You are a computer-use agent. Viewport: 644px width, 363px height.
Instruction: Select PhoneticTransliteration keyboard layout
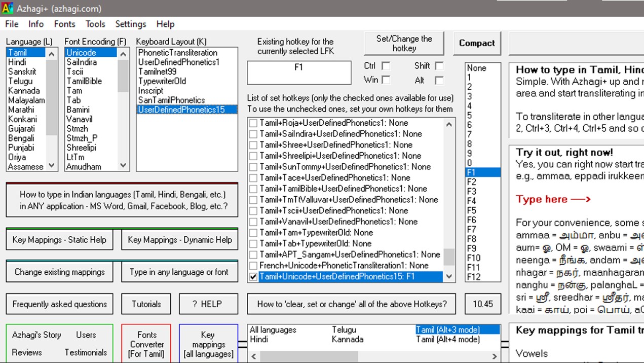tap(187, 53)
